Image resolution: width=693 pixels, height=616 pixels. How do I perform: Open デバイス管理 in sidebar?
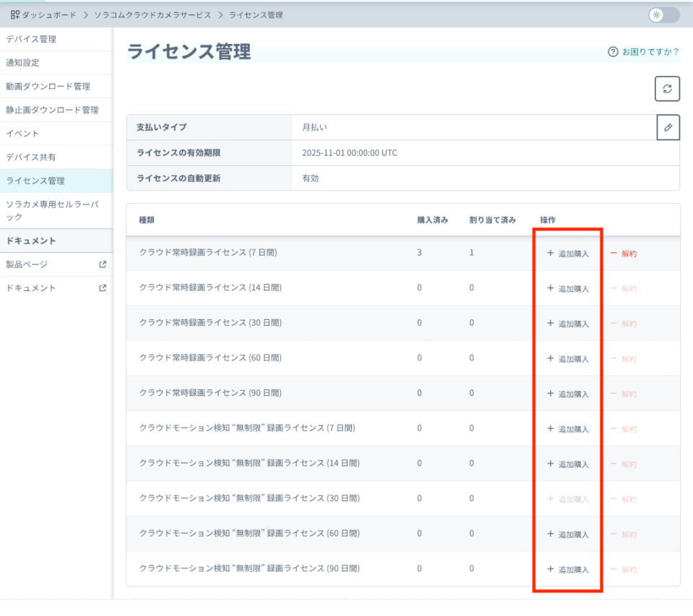31,39
